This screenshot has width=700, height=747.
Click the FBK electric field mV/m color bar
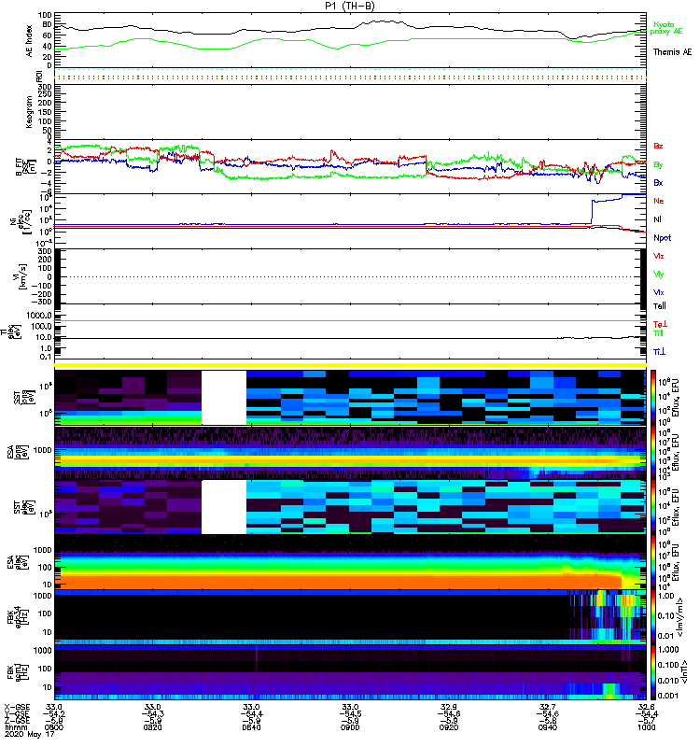(652, 617)
